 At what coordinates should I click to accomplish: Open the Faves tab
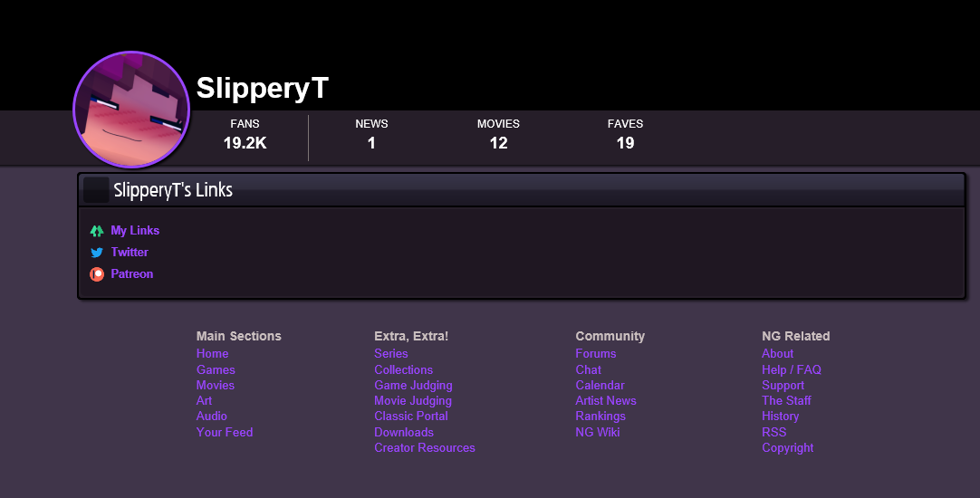[625, 134]
